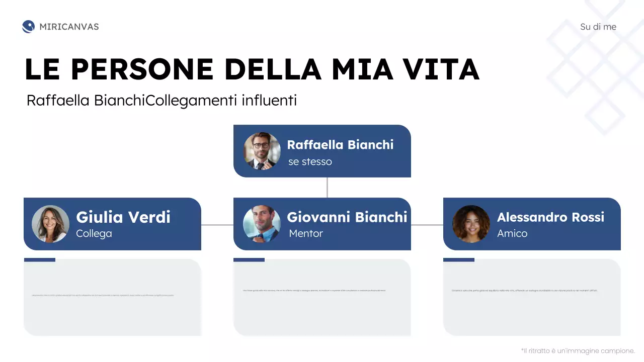Click the "Collegamenti influenti" subtitle line

(x=162, y=101)
